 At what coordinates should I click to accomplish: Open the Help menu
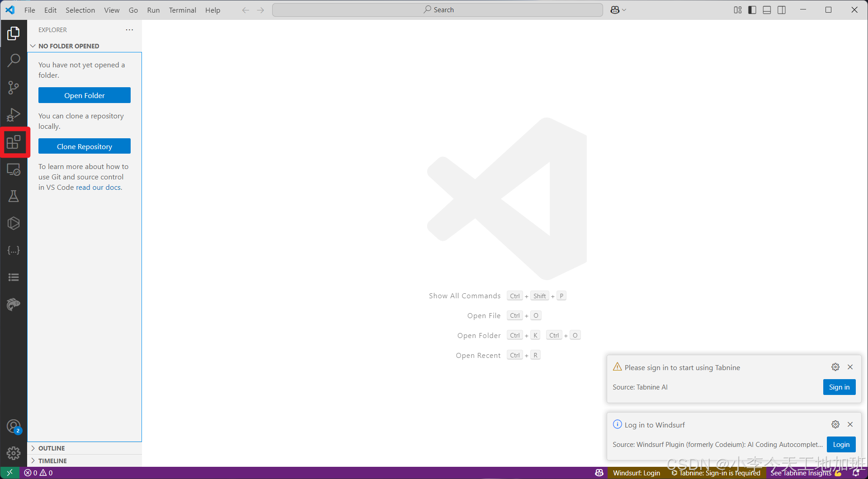pos(212,10)
